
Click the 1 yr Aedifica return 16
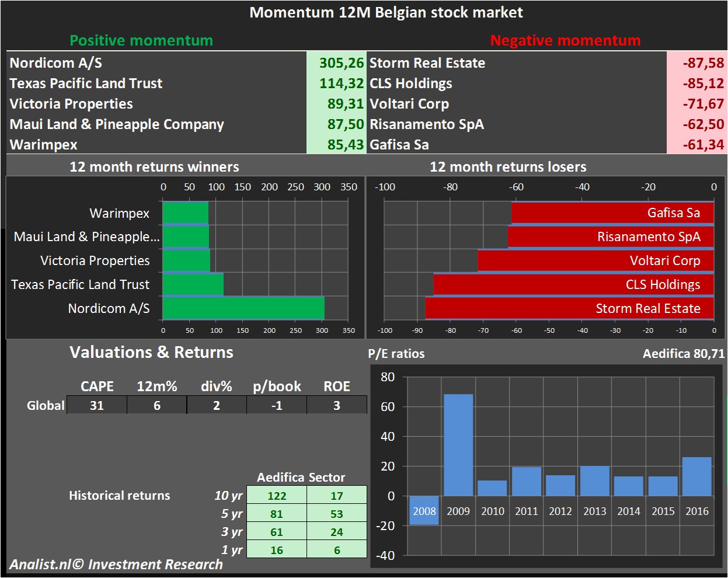tap(277, 550)
